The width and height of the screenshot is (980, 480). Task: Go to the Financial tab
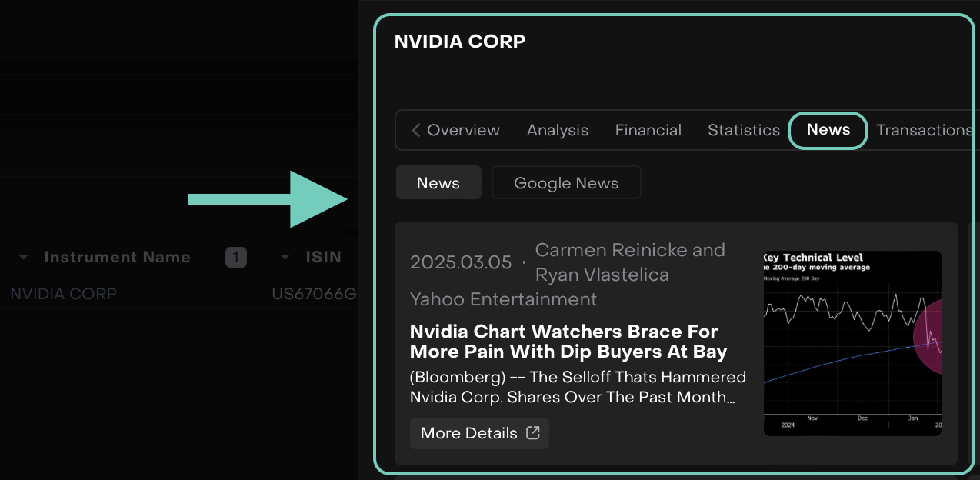[648, 130]
